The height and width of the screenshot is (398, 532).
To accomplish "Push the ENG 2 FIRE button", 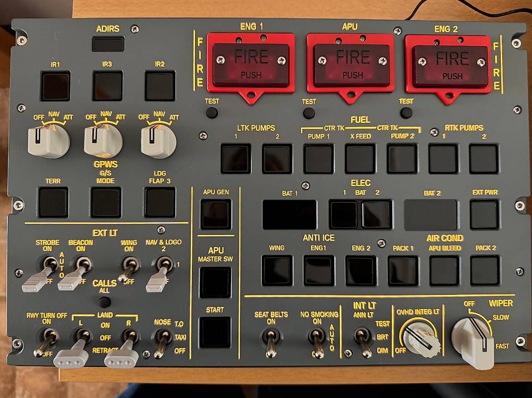I will coord(450,67).
